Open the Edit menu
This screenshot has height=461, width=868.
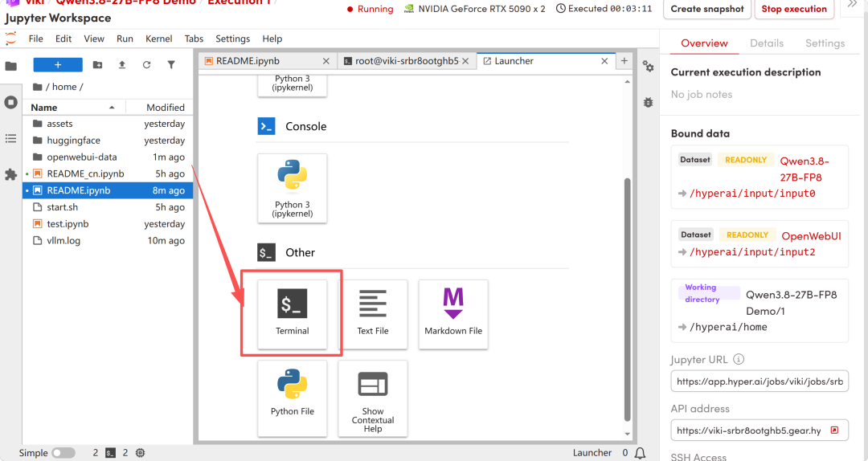point(63,39)
